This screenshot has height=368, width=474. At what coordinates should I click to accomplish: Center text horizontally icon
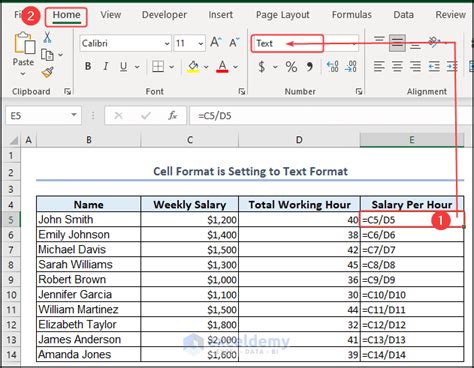point(397,66)
